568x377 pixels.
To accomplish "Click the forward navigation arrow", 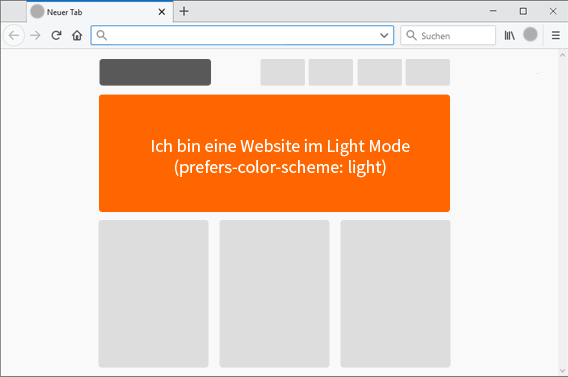I will 35,35.
